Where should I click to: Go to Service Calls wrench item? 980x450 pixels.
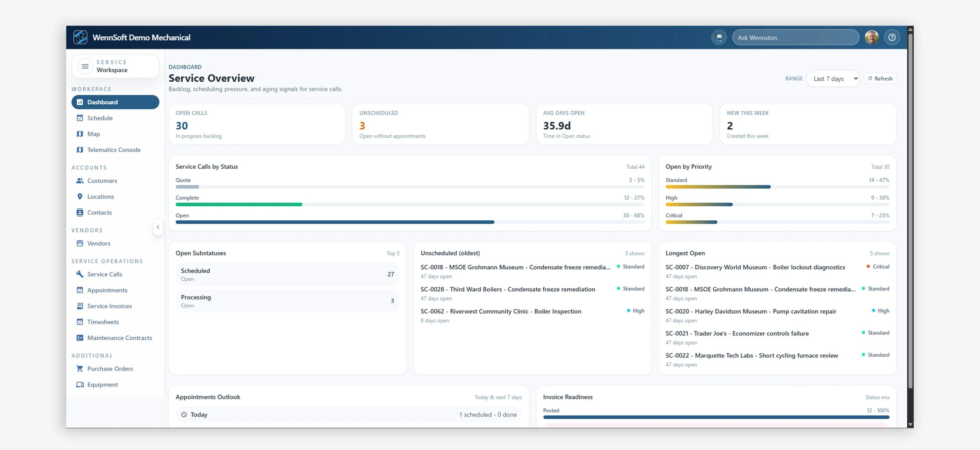point(104,274)
